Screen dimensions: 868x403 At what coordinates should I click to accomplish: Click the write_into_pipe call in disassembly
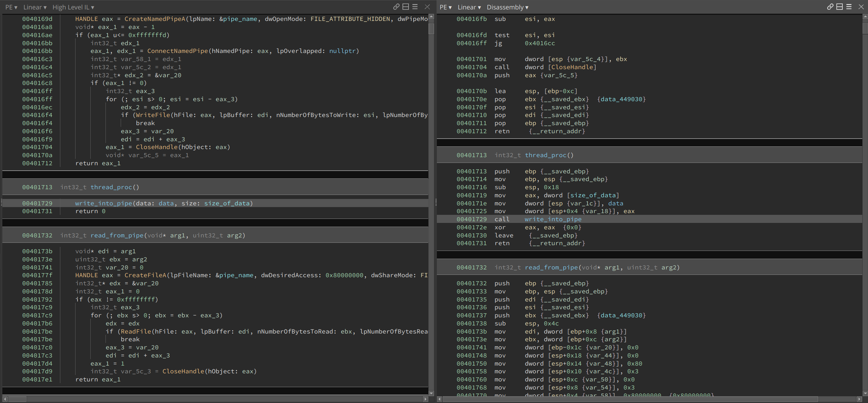[553, 219]
